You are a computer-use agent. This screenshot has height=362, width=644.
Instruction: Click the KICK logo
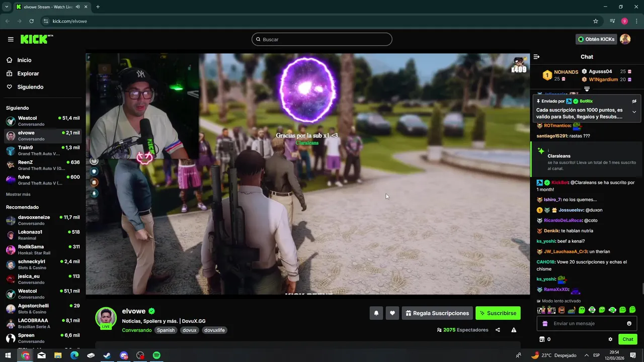pyautogui.click(x=36, y=39)
